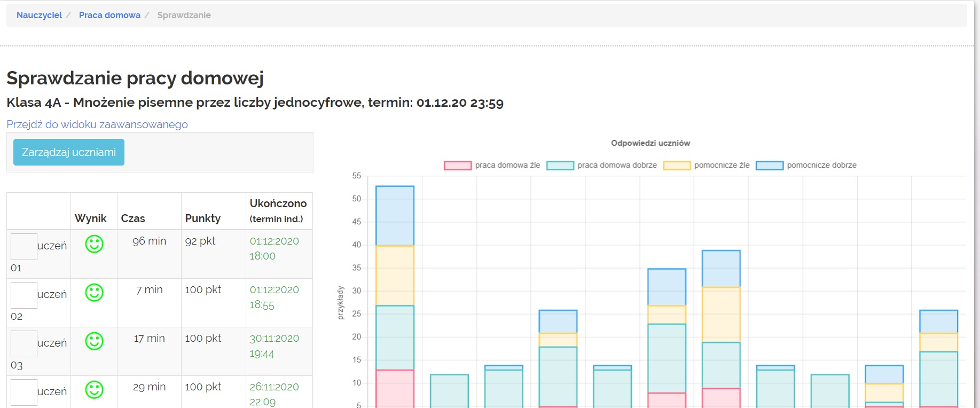Open 'Przejdź do widoku zaawansowanego' link

click(97, 124)
